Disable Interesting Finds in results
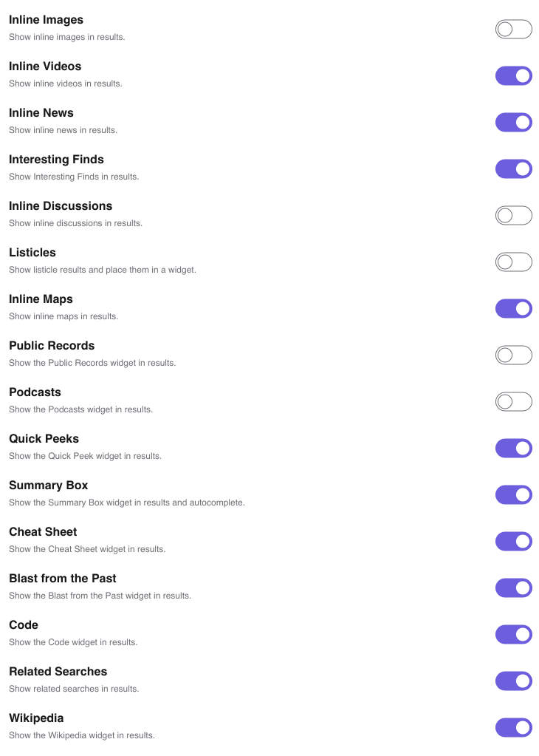Viewport: 539px width, 756px height. pos(513,168)
